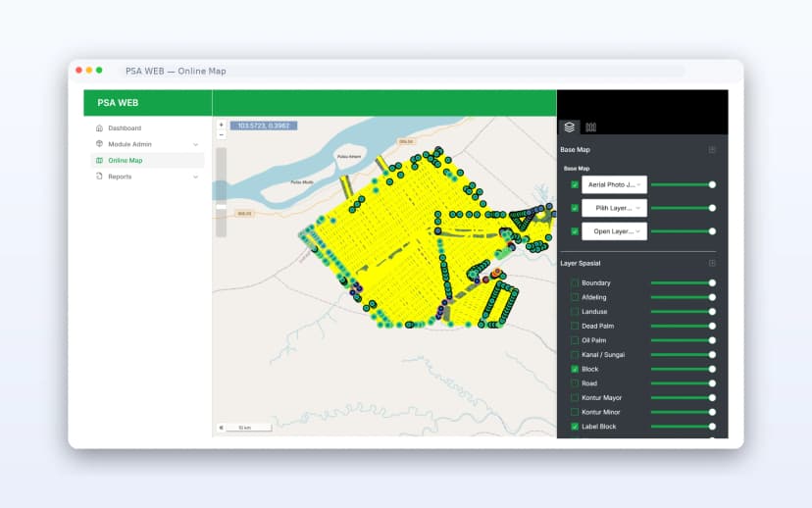Open the Module Admin menu
This screenshot has width=812, height=508.
pos(147,144)
